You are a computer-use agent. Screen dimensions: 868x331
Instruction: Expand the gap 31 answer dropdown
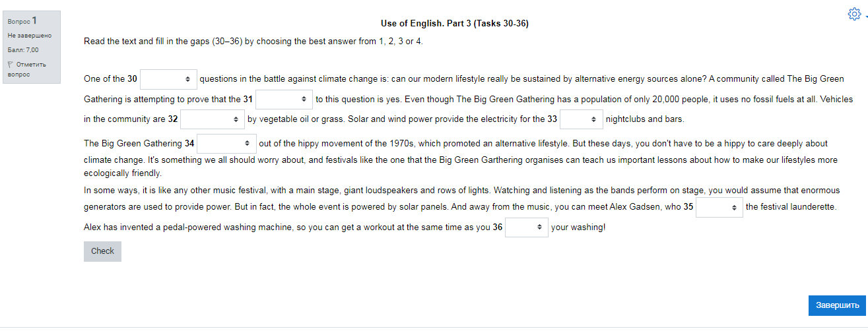(x=284, y=100)
